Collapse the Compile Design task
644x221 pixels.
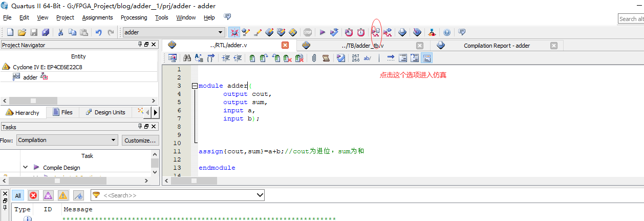25,167
